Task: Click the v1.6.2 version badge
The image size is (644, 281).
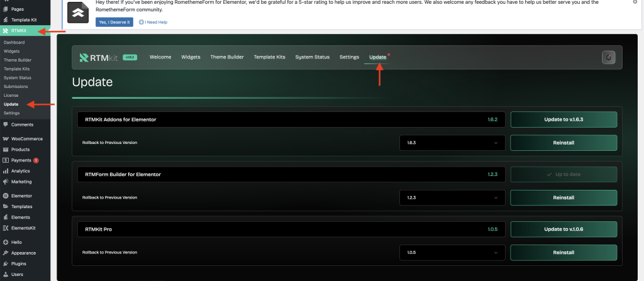Action: pos(130,57)
